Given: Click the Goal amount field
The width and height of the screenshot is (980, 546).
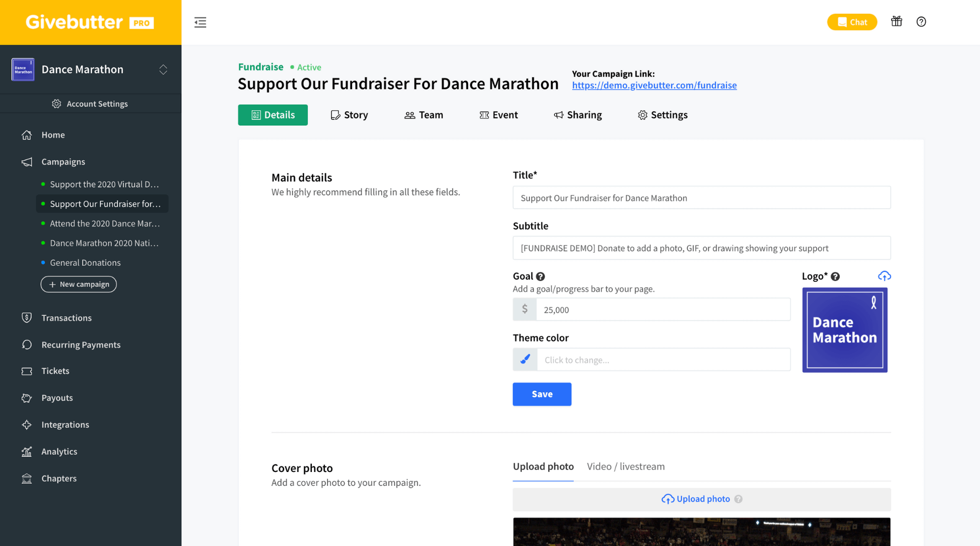Looking at the screenshot, I should [x=663, y=310].
